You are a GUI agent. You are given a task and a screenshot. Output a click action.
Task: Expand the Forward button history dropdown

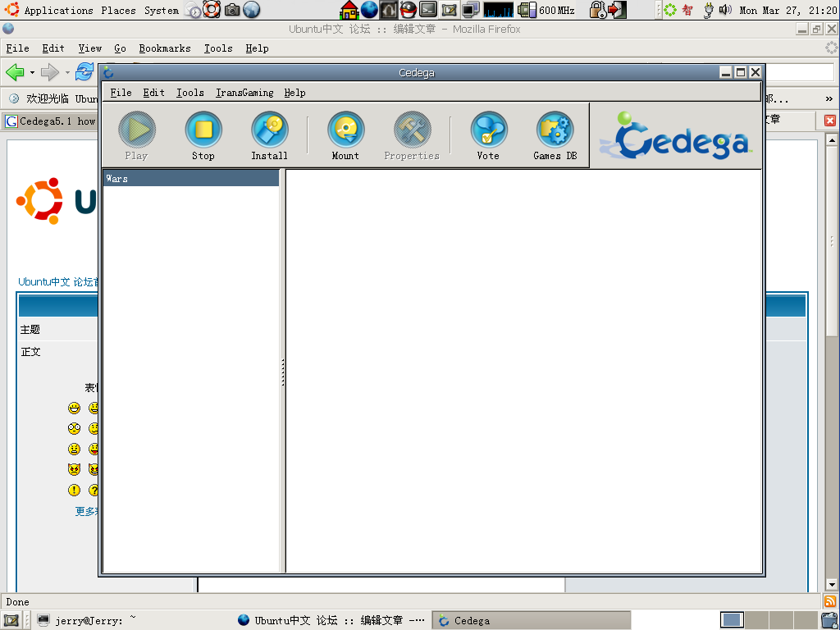[67, 72]
